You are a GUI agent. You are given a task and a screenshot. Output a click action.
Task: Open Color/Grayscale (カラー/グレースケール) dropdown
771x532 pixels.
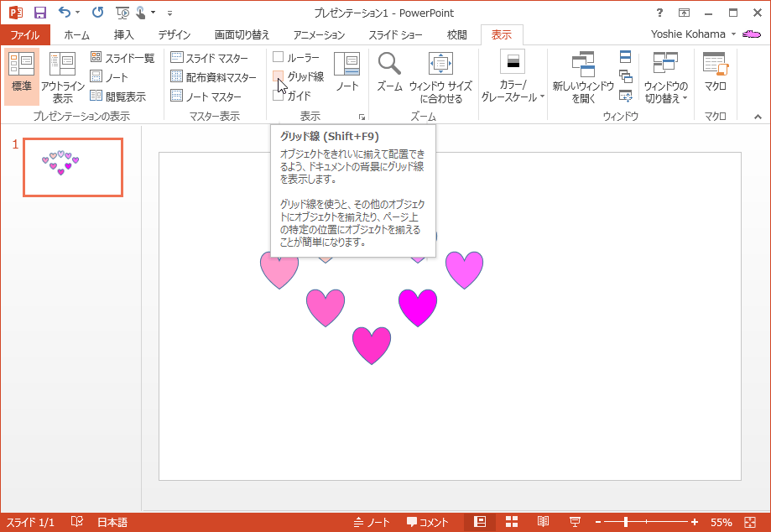[x=513, y=76]
